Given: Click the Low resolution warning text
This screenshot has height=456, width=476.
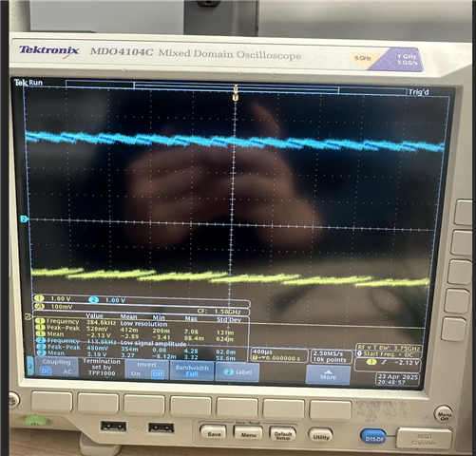Looking at the screenshot, I should (143, 324).
